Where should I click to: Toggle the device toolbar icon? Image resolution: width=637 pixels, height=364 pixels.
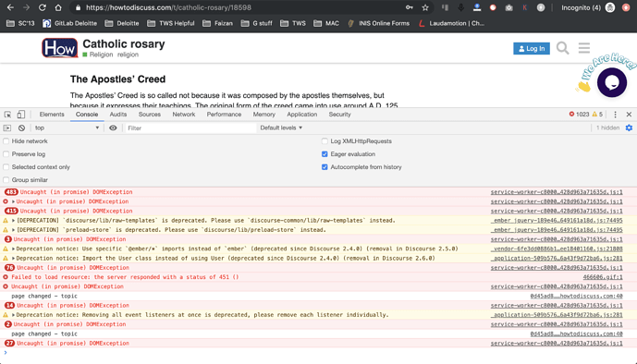coord(20,115)
